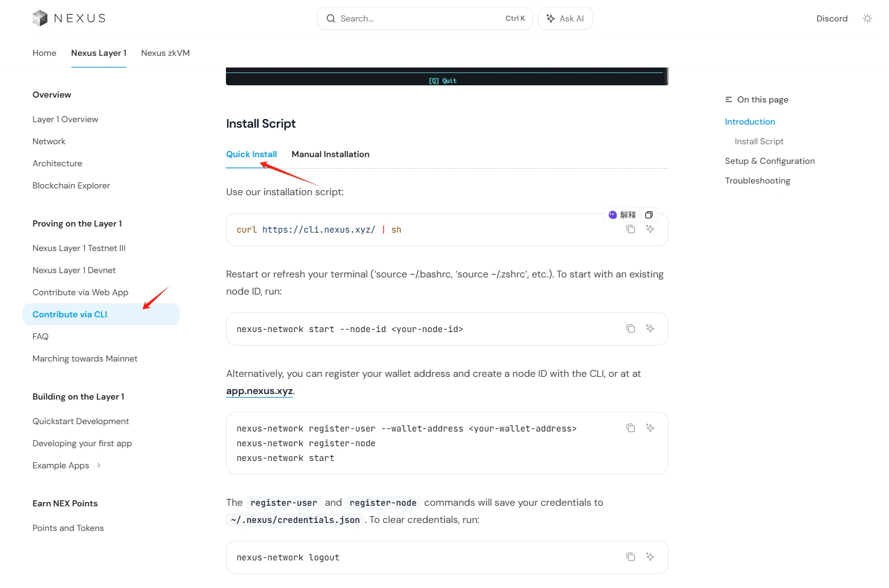Click the duplicate icon in the hover toolbar
This screenshot has height=588, width=889.
[x=649, y=215]
